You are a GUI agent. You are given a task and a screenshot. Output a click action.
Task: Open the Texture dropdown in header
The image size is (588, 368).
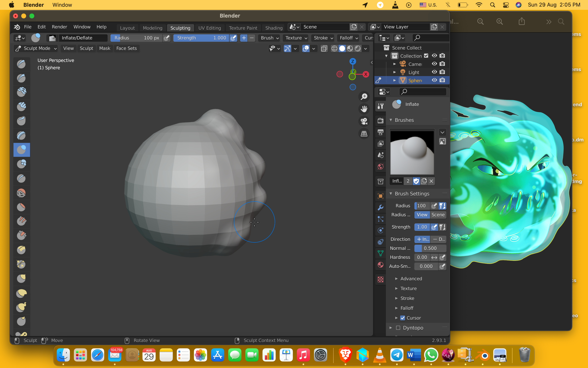pyautogui.click(x=296, y=38)
